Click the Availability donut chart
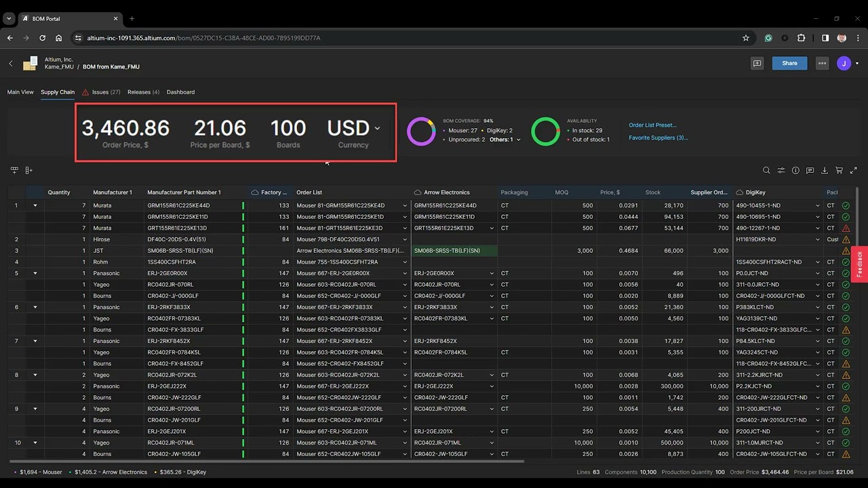 coord(545,131)
